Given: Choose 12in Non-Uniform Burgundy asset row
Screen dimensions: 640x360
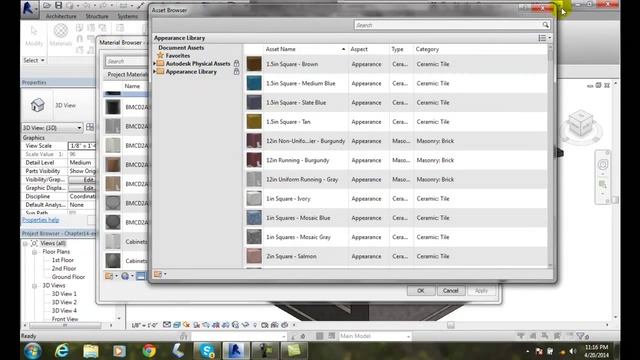Looking at the screenshot, I should point(396,141).
